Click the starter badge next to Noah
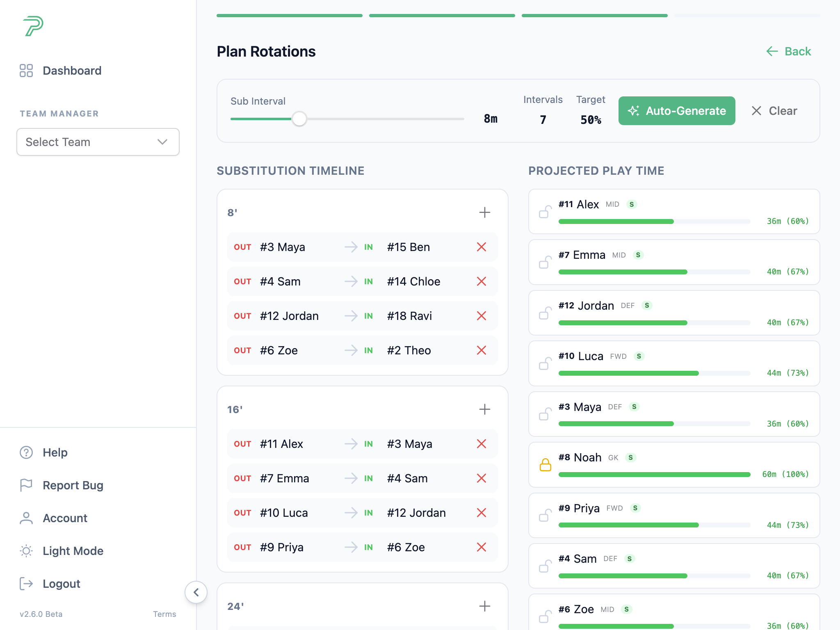 pos(631,457)
